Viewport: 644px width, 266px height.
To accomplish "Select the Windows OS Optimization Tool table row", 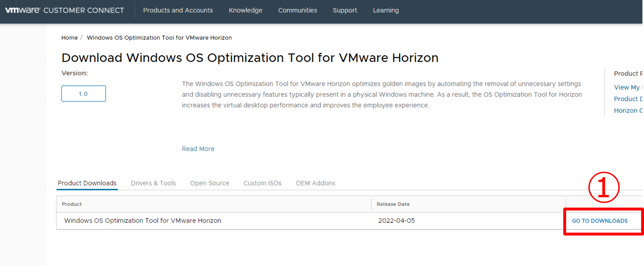I will point(143,221).
